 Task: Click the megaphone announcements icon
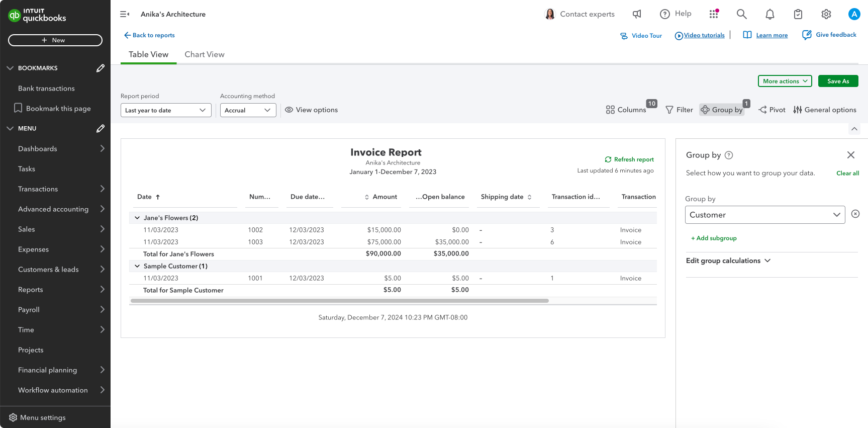coord(637,14)
